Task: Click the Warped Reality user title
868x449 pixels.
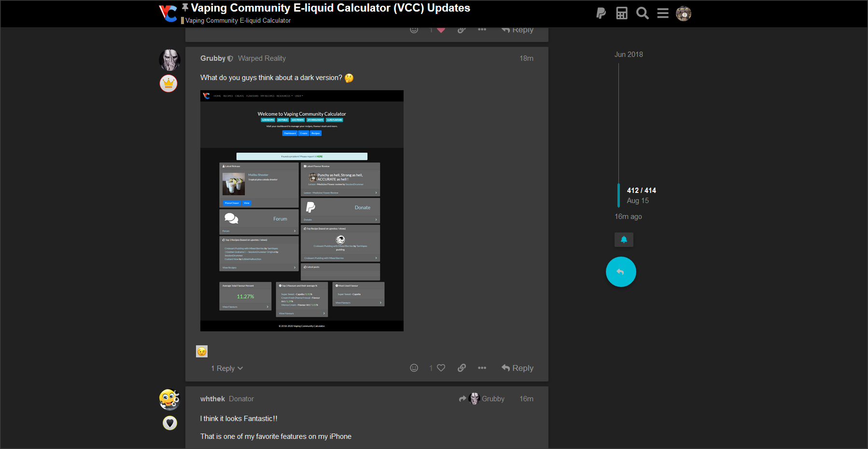Action: (x=262, y=58)
